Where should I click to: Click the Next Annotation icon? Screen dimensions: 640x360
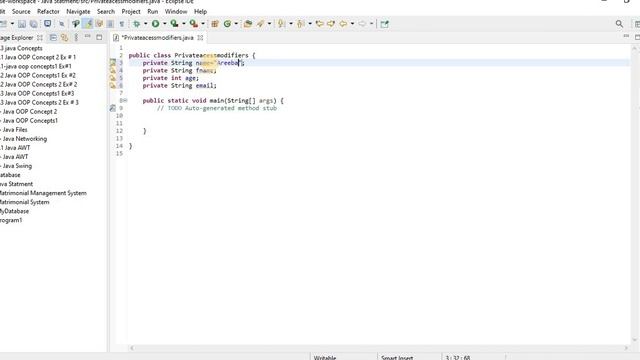pyautogui.click(x=281, y=24)
